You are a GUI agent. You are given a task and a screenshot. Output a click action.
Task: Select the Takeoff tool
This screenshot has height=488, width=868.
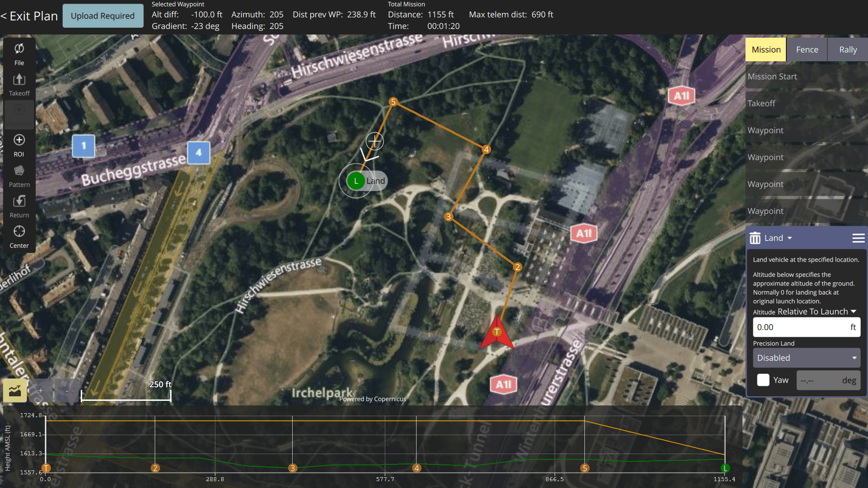19,84
